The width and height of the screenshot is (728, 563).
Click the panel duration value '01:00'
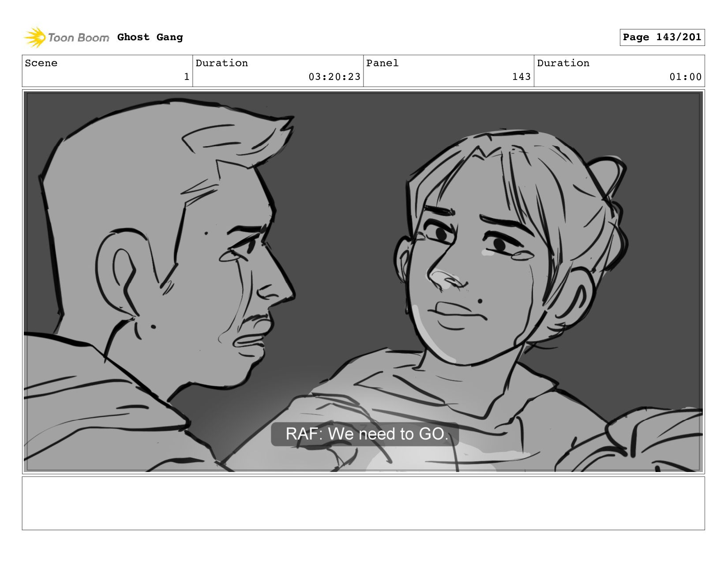tap(686, 77)
